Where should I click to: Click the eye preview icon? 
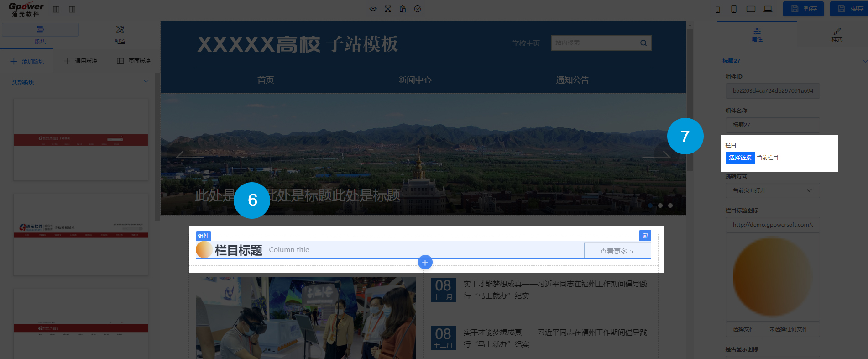click(x=373, y=9)
